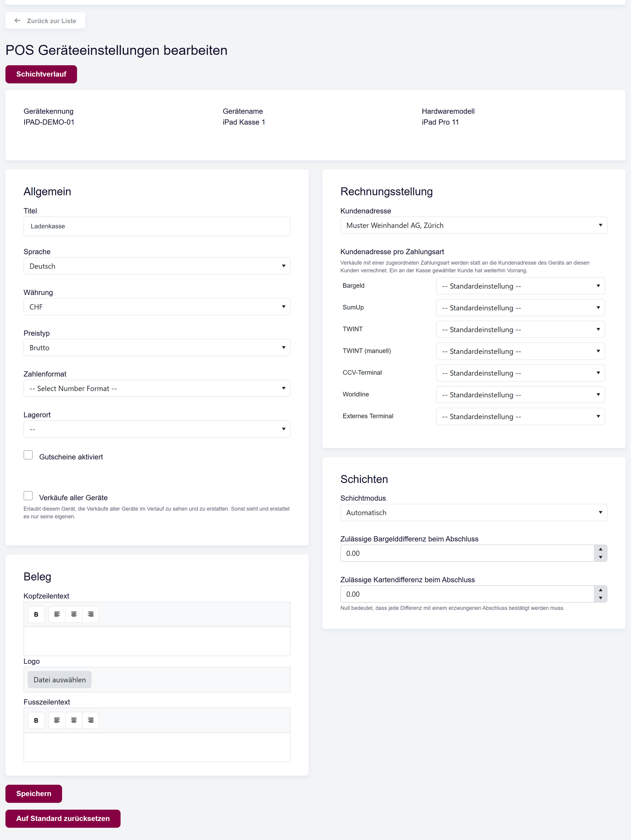
Task: Open CCV-Terminal address dropdown
Action: pyautogui.click(x=520, y=373)
